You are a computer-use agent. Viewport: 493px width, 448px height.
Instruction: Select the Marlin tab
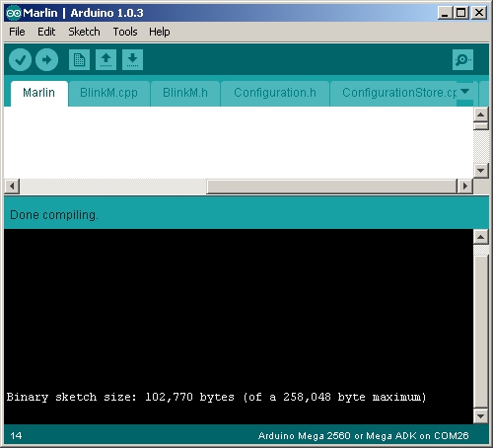39,93
